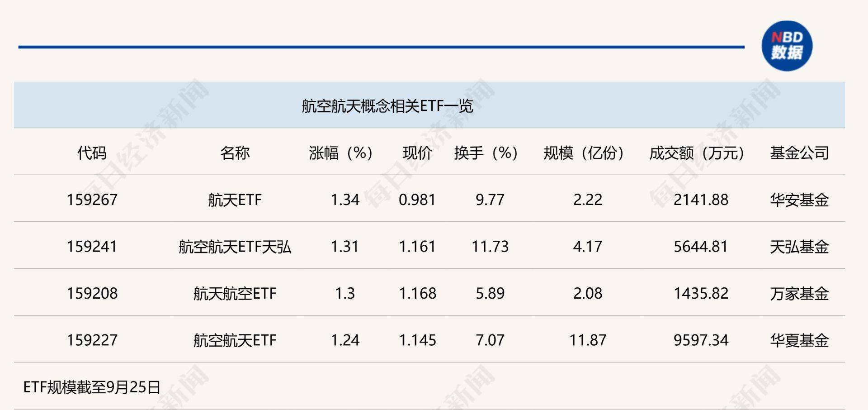868x410 pixels.
Task: Select the 航天航空ETF row name
Action: pos(235,293)
